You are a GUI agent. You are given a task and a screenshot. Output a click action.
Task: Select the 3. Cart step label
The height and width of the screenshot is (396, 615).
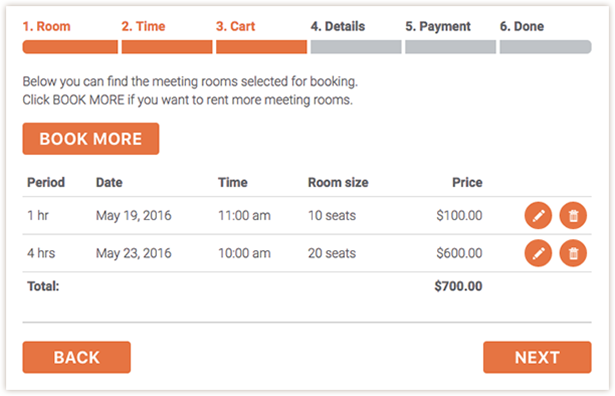[x=235, y=27]
